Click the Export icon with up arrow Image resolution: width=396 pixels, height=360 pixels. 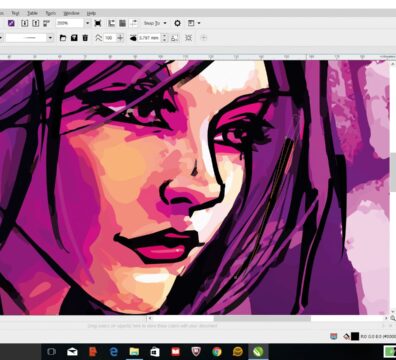pos(35,23)
